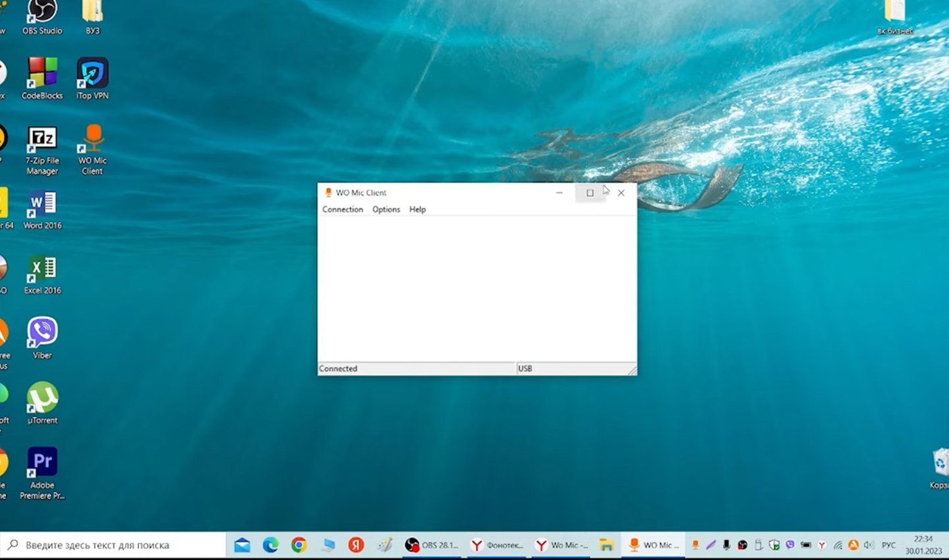Minimize the WO Mic Client window
The image size is (949, 560).
(559, 193)
